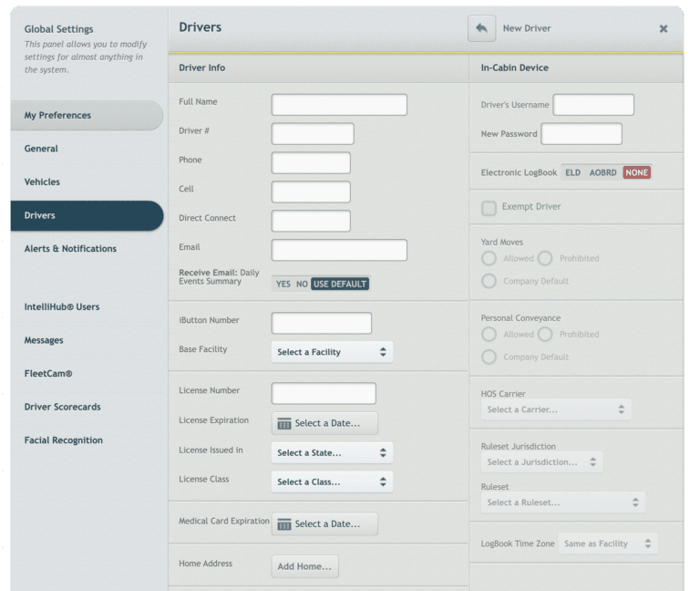Expand the License Issued in state dropdown

coord(332,452)
